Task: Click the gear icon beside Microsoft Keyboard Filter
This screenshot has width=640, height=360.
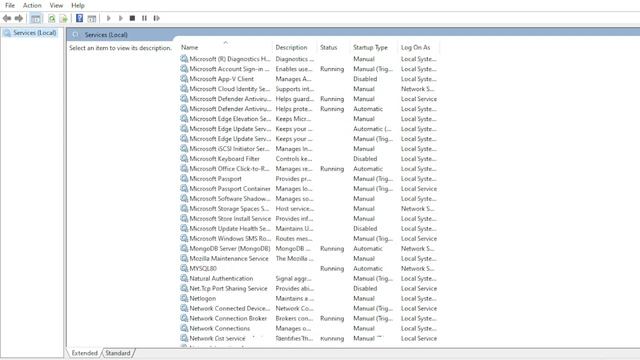Action: coord(184,158)
